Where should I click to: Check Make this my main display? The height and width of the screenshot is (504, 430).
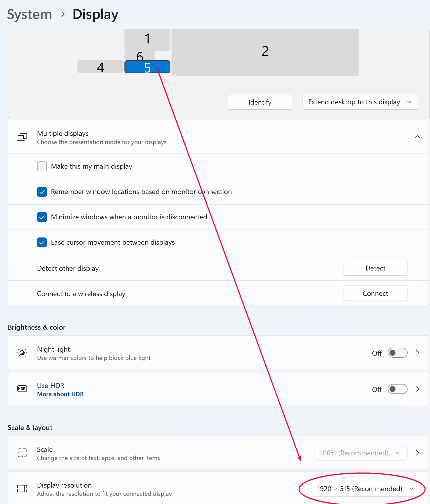(42, 166)
